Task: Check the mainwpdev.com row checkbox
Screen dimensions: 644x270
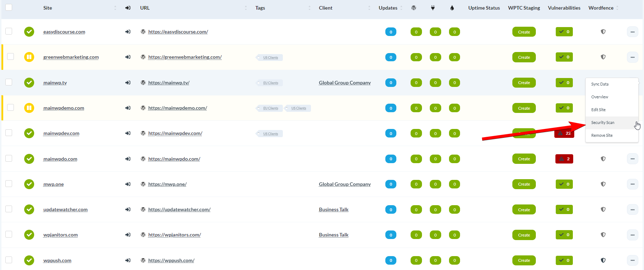Action: tap(9, 133)
